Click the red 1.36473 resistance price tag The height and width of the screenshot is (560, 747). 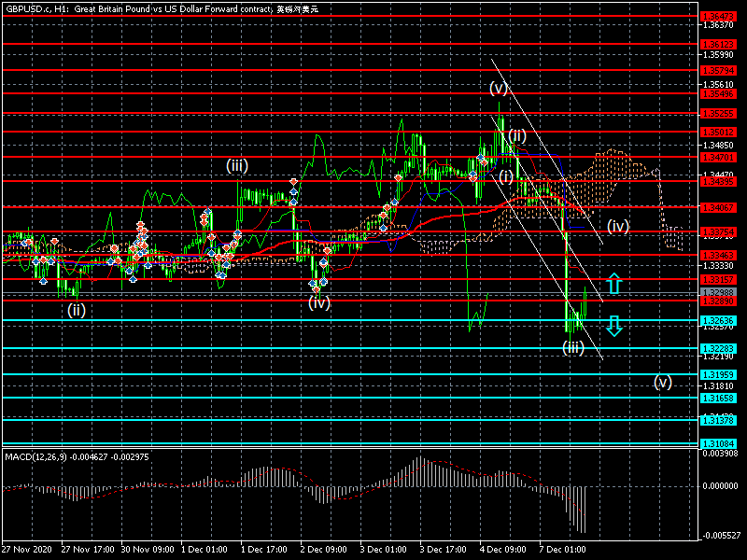pyautogui.click(x=718, y=17)
